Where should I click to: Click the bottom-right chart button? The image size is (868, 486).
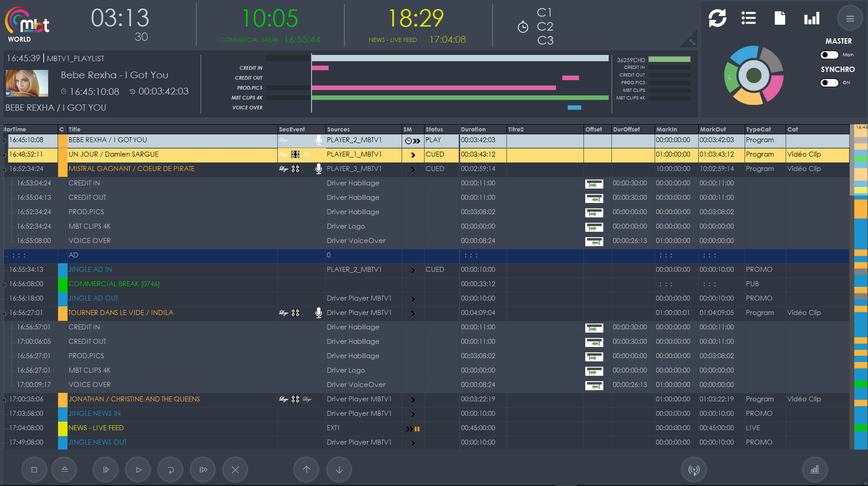click(x=815, y=470)
